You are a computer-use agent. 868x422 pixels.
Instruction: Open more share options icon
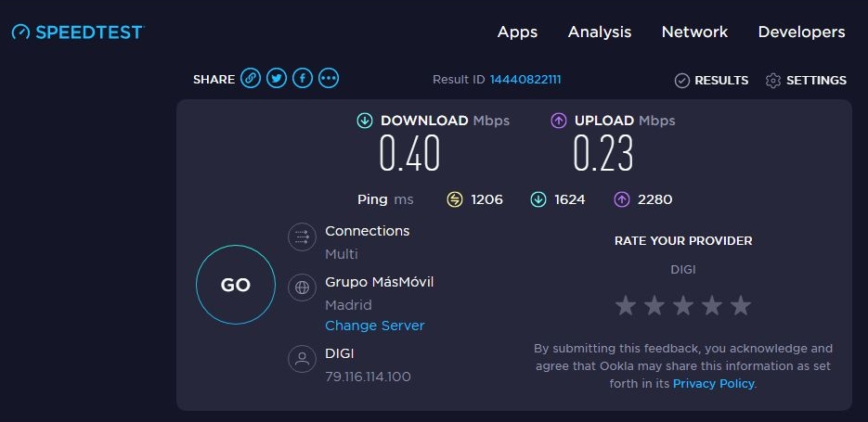coord(329,80)
